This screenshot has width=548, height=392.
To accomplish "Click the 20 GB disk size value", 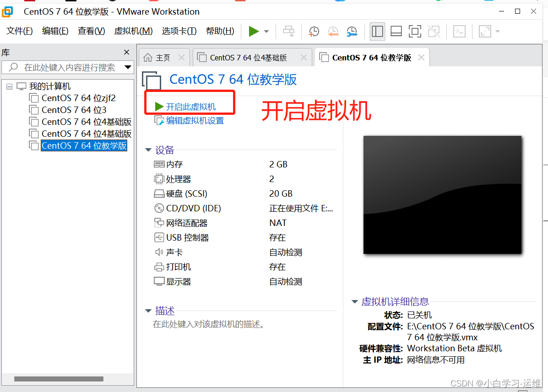I will (281, 194).
